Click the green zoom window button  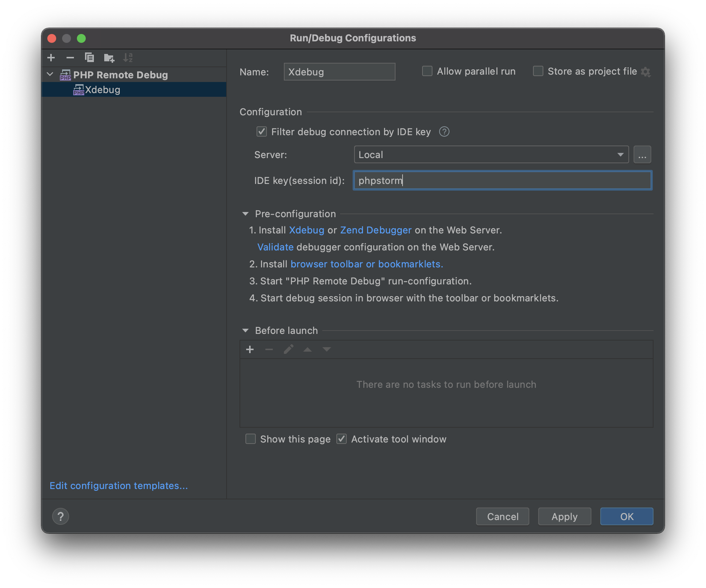click(x=81, y=38)
